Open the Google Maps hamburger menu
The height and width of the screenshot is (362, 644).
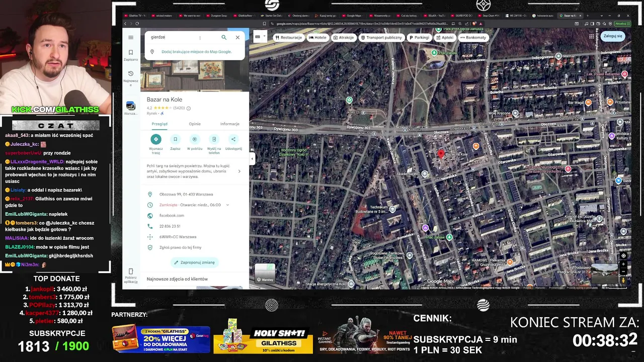[131, 37]
